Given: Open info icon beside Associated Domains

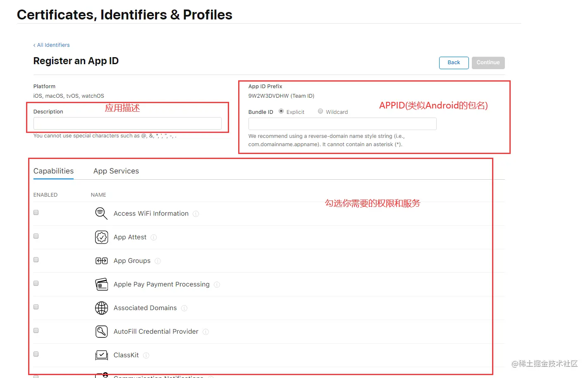Looking at the screenshot, I should point(184,308).
